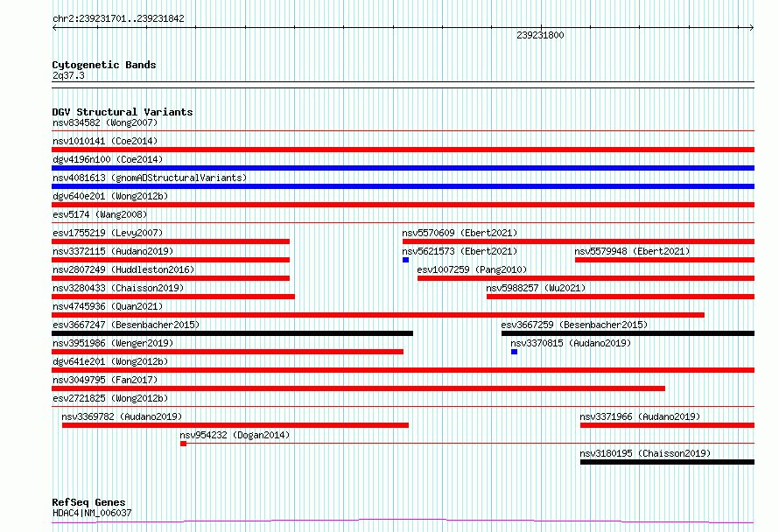Click the red nsv3369782 variant bar
The image size is (779, 532).
(x=235, y=425)
